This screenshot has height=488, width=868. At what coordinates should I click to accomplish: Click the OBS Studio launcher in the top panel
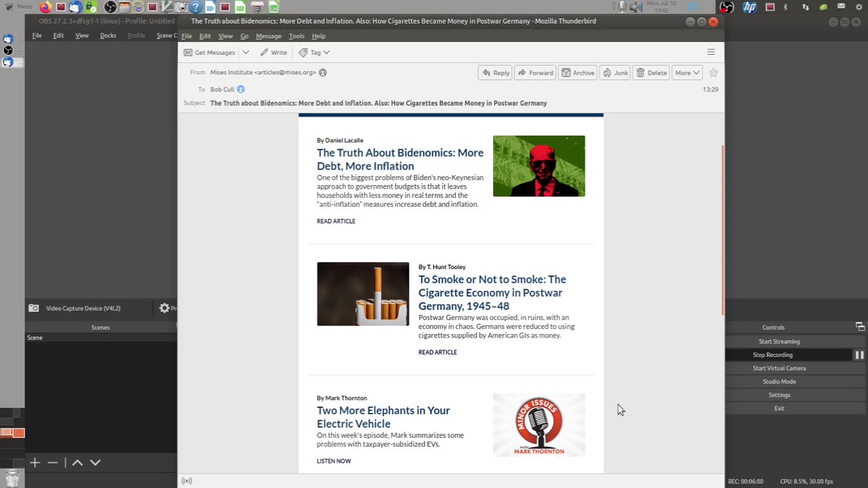click(111, 7)
